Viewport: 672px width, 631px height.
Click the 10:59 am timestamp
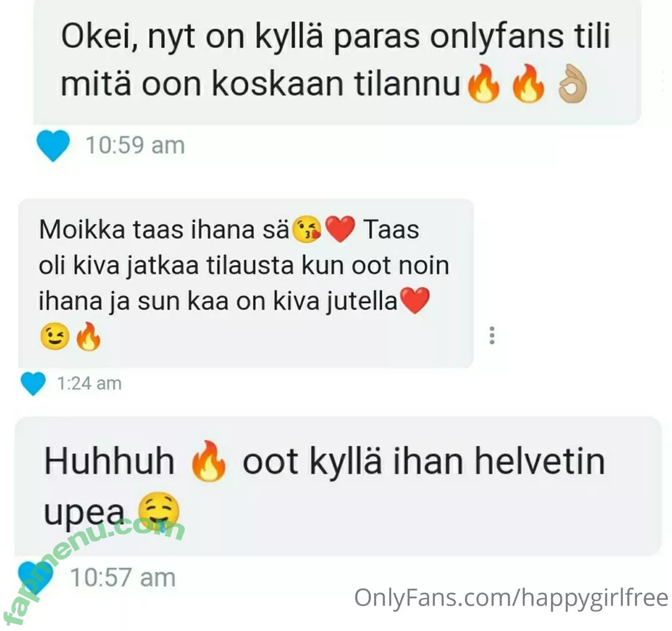[136, 146]
